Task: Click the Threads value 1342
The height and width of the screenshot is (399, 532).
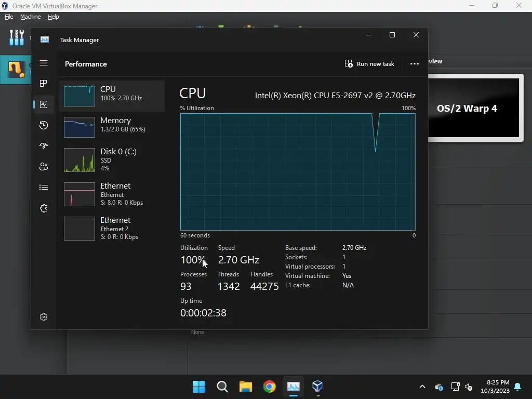Action: coord(229,286)
